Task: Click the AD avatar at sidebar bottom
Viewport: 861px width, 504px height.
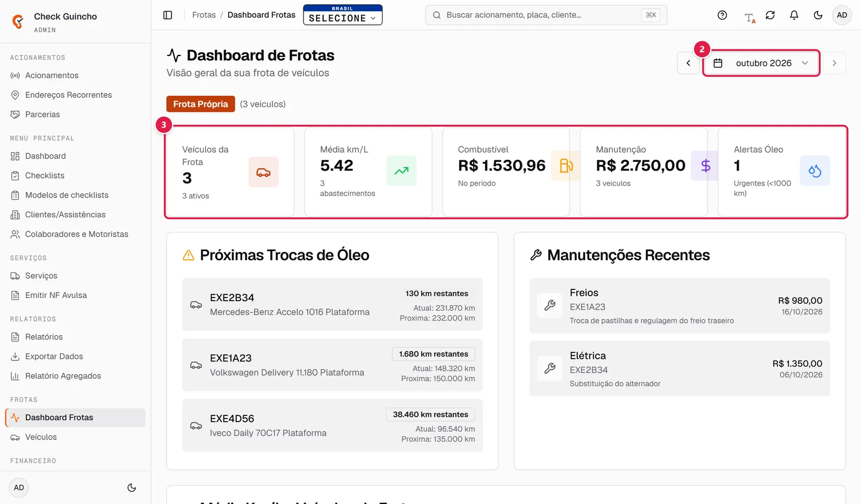Action: [x=19, y=488]
